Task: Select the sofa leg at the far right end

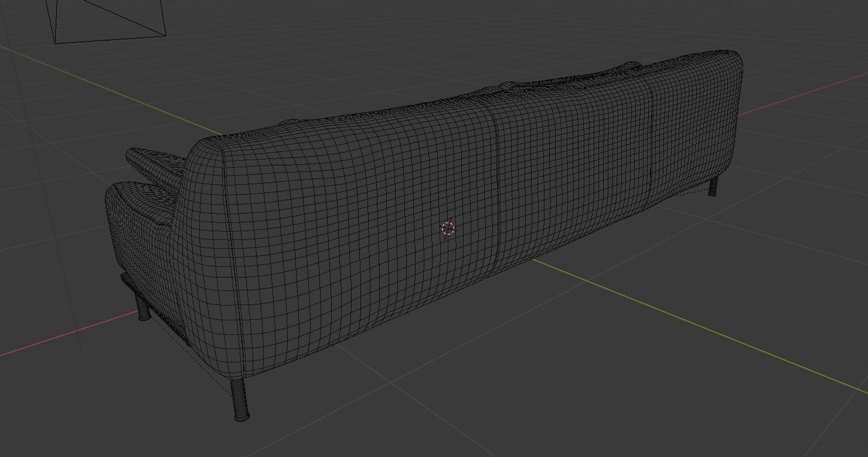Action: 713,187
